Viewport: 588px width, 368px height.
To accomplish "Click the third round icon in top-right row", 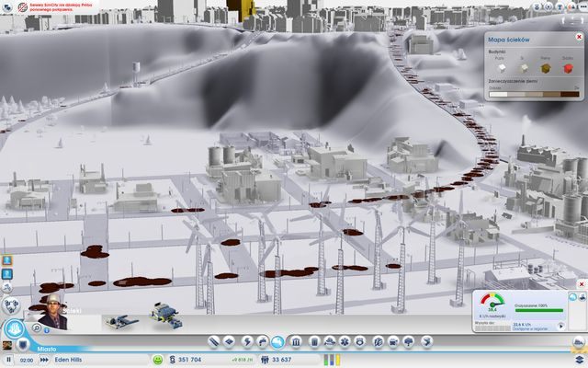I will pos(560,6).
